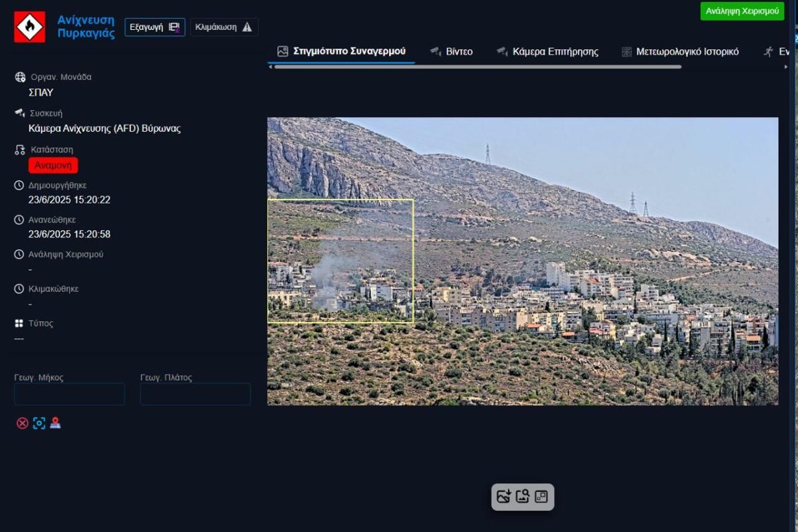Click the map pin location icon
Image resolution: width=798 pixels, height=532 pixels.
pos(55,423)
